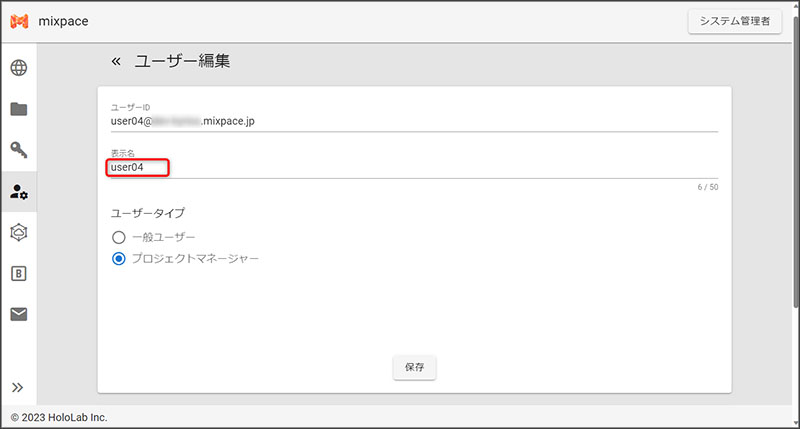
Task: Click the 一般ユーザー label text
Action: (164, 237)
